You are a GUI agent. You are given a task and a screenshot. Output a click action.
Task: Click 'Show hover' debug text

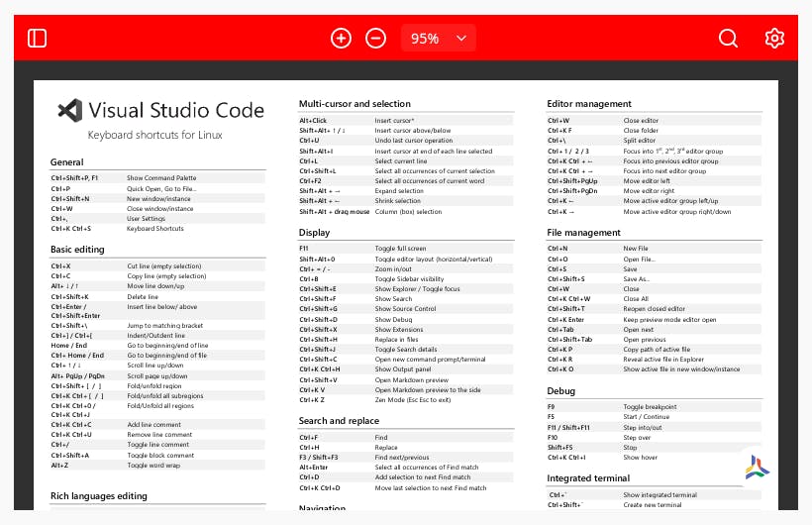click(x=640, y=458)
